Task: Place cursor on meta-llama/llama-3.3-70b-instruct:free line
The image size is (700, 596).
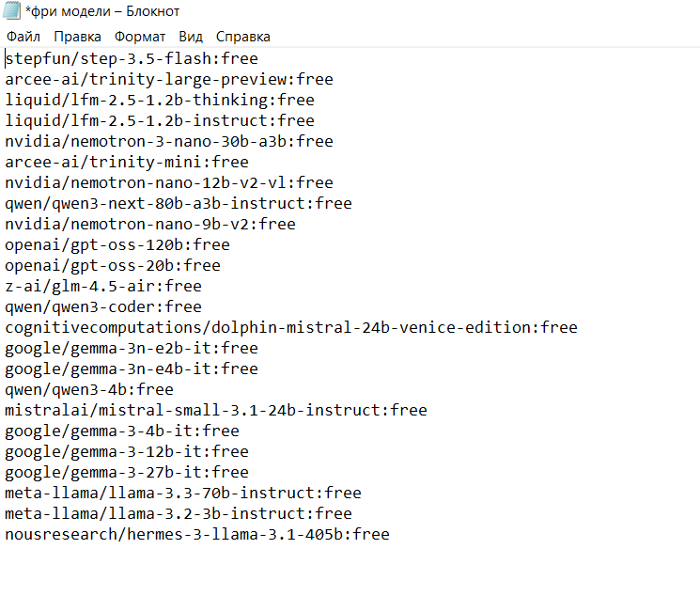Action: pyautogui.click(x=183, y=493)
